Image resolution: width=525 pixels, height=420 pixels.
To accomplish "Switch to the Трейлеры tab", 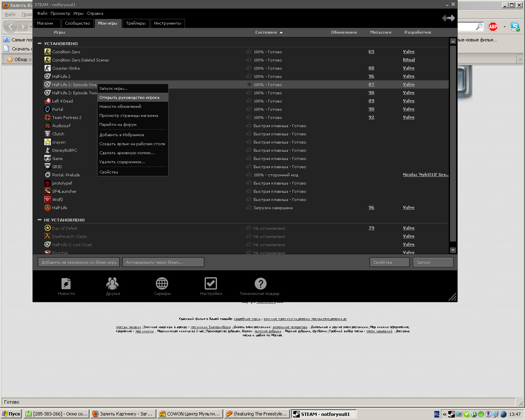I will coord(136,23).
